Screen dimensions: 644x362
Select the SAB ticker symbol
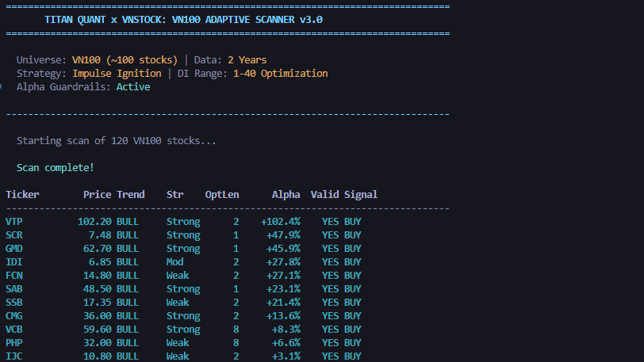coord(14,289)
